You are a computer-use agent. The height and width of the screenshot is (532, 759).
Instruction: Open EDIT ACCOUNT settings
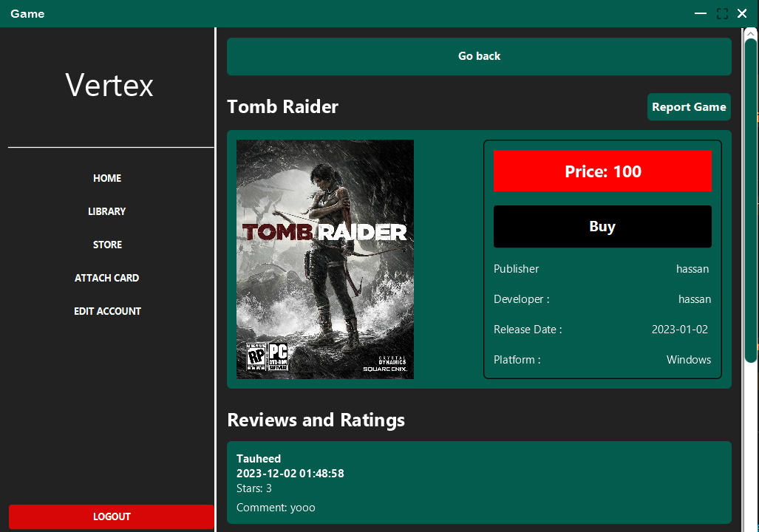pos(107,311)
